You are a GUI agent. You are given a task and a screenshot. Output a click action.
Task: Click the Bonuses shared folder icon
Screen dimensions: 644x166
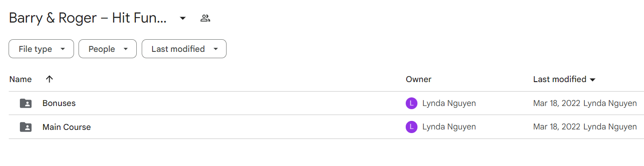26,103
